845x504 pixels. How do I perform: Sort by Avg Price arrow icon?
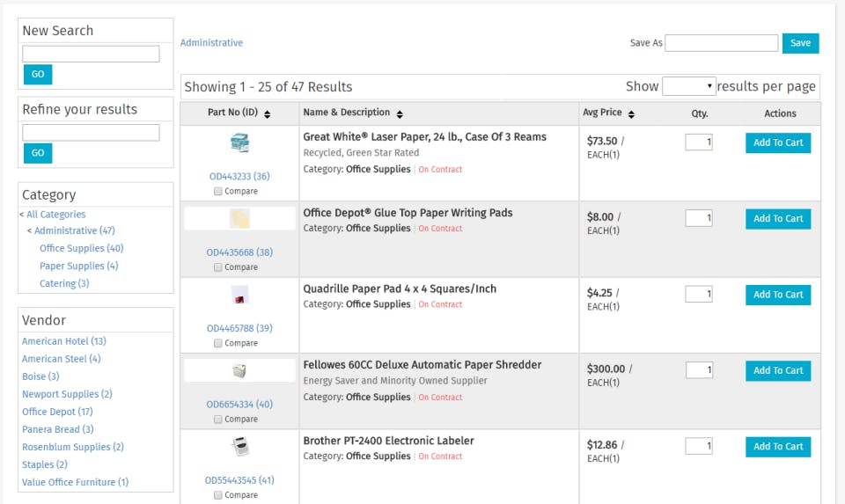click(x=631, y=114)
